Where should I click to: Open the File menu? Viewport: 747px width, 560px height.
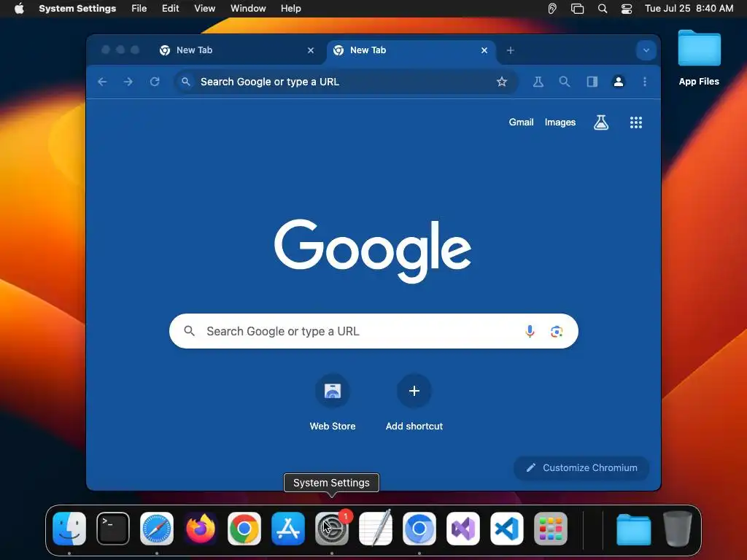click(139, 9)
